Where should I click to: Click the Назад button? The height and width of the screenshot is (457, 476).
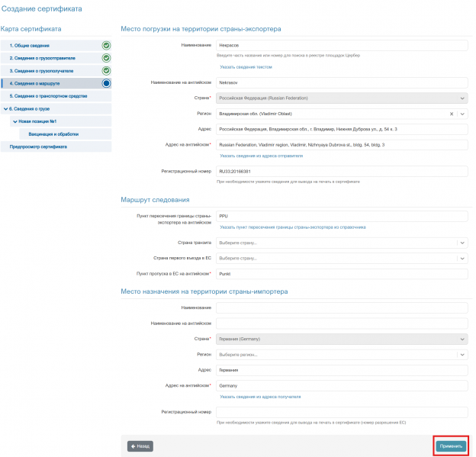coord(140,446)
